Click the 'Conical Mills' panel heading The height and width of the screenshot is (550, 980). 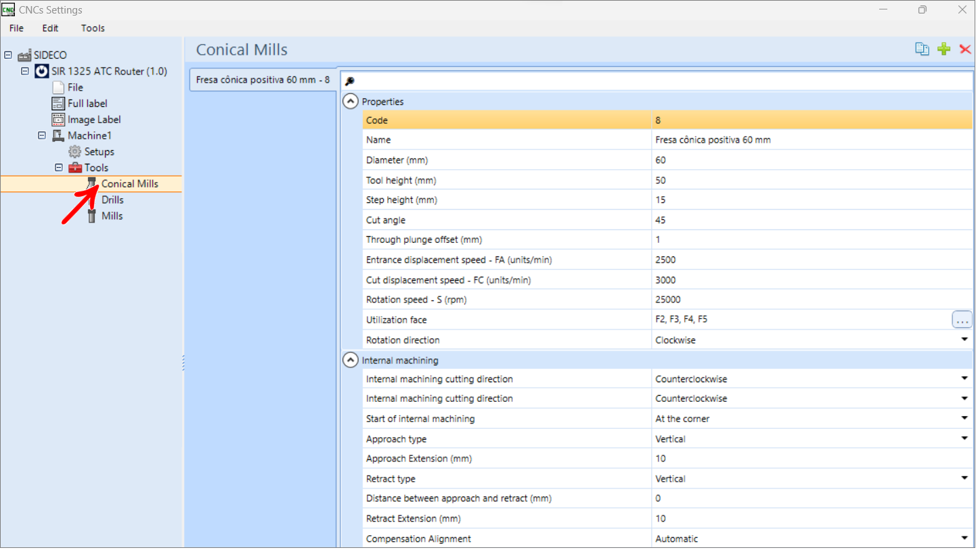point(242,49)
